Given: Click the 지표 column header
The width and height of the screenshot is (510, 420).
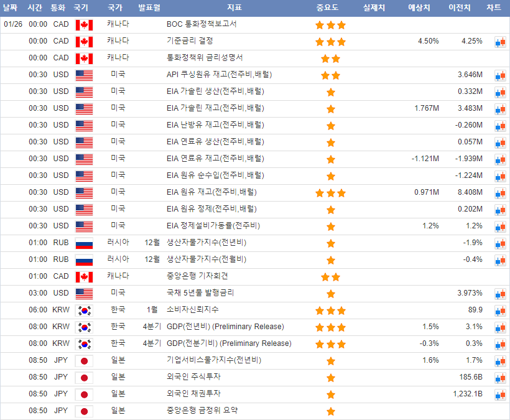Looking at the screenshot, I should (x=234, y=7).
